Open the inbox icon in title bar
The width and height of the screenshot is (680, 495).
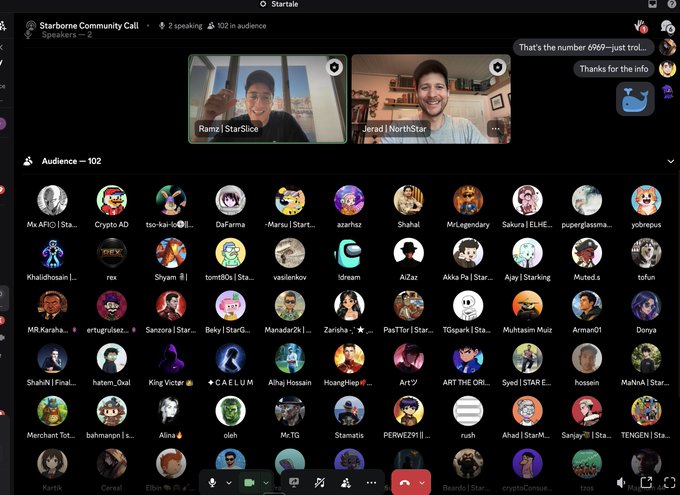coord(652,4)
